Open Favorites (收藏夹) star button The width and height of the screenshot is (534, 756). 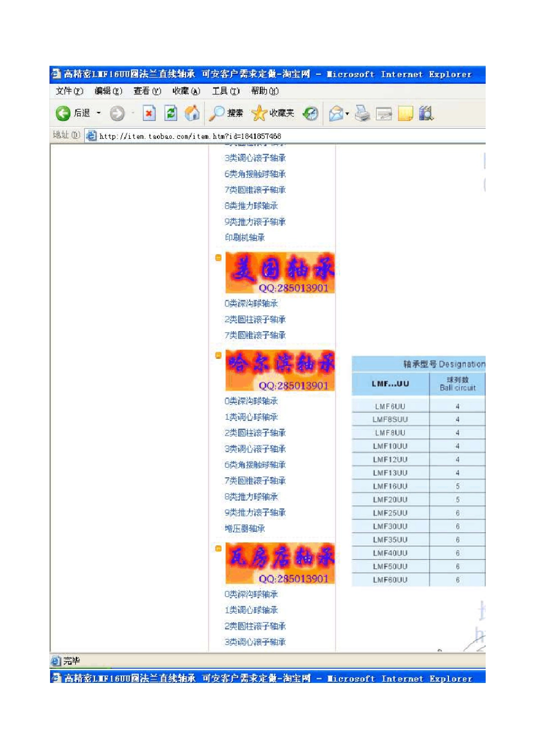273,114
